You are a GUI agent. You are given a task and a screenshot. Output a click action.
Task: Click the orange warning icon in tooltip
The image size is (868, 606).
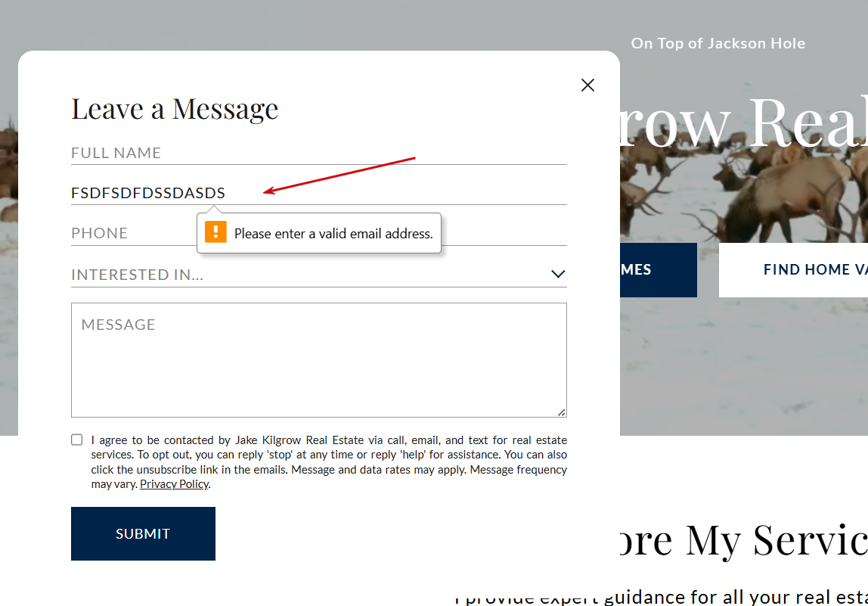coord(216,232)
